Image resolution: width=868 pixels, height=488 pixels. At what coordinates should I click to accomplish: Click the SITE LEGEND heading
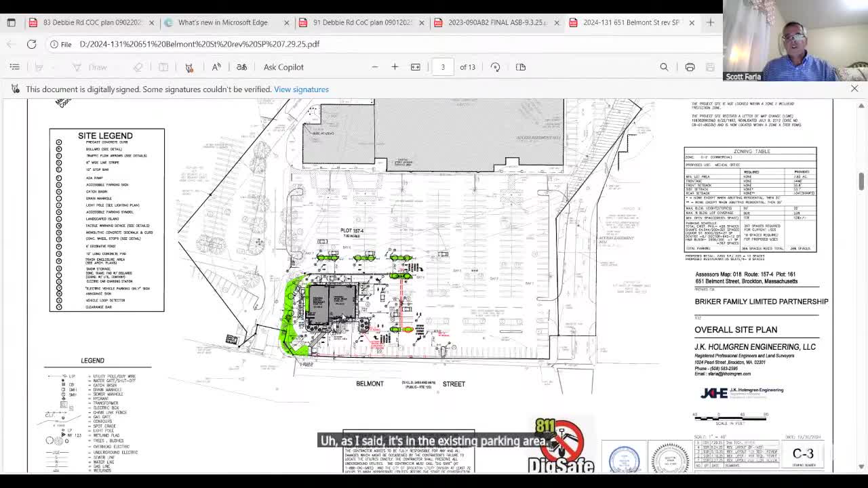coord(105,136)
